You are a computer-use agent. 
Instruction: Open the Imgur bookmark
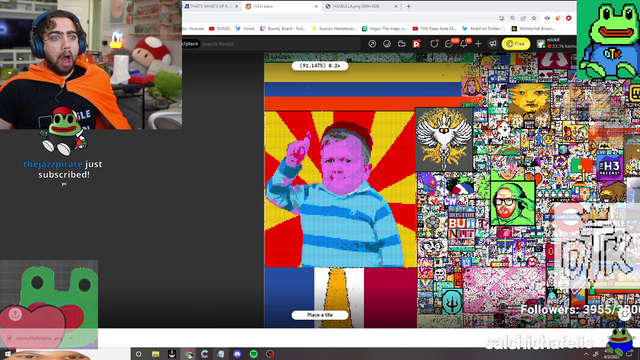pos(384,29)
